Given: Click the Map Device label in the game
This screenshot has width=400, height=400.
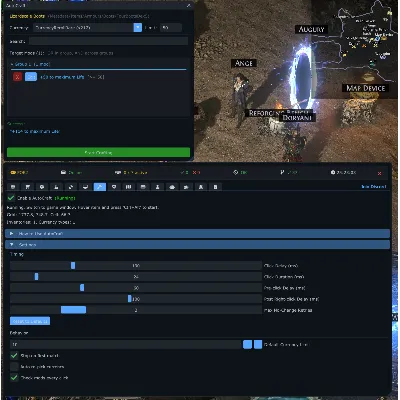Looking at the screenshot, I should click(x=366, y=88).
